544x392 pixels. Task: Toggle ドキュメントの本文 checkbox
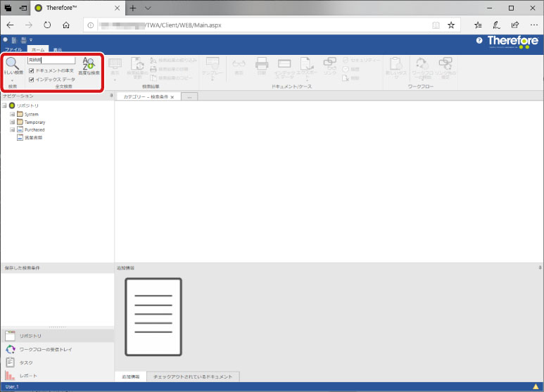[x=31, y=71]
